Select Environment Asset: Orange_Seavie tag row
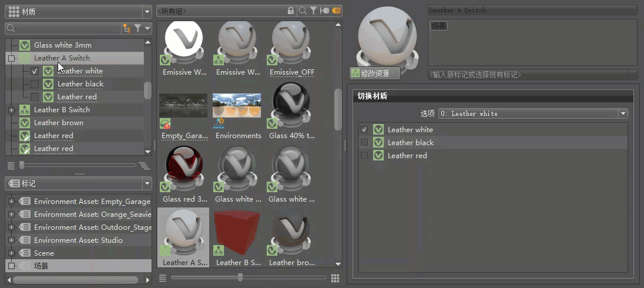The height and width of the screenshot is (288, 644). point(79,215)
